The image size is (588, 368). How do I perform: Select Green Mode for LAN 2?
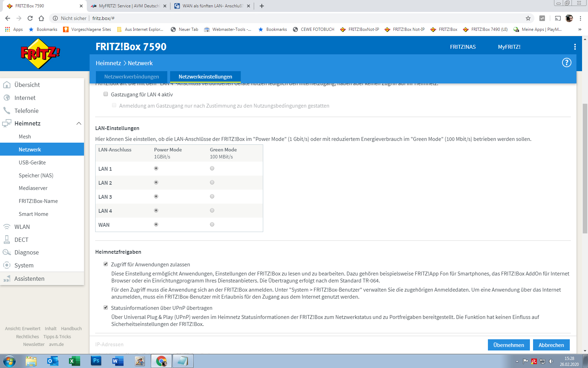212,183
